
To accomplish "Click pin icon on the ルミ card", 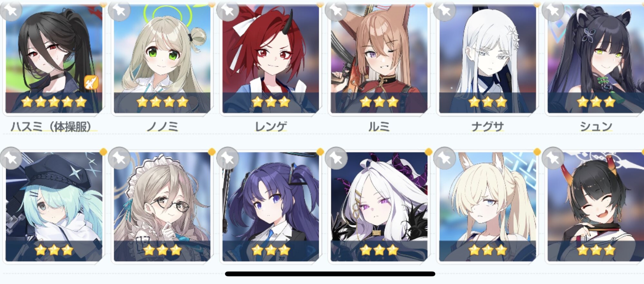I will click(x=336, y=10).
